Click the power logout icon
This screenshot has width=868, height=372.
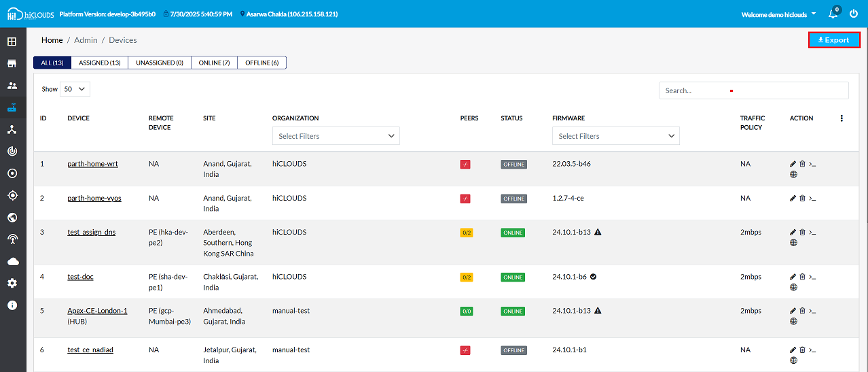(x=854, y=14)
